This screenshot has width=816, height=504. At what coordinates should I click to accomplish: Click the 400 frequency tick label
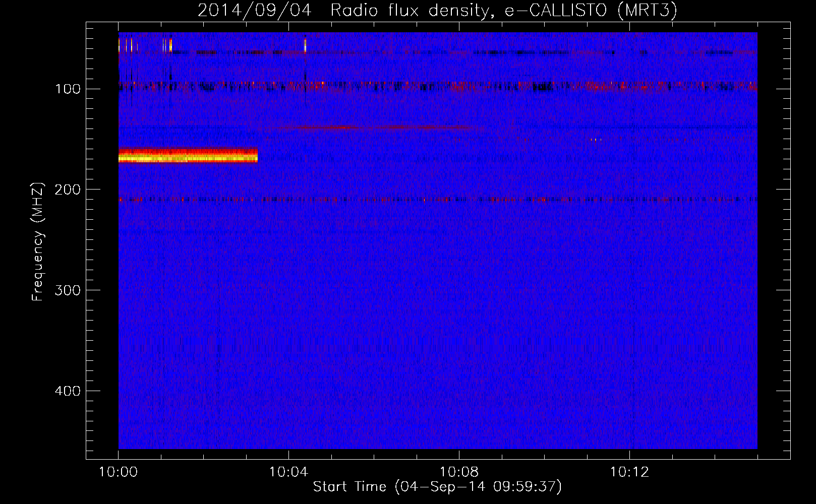coord(68,391)
